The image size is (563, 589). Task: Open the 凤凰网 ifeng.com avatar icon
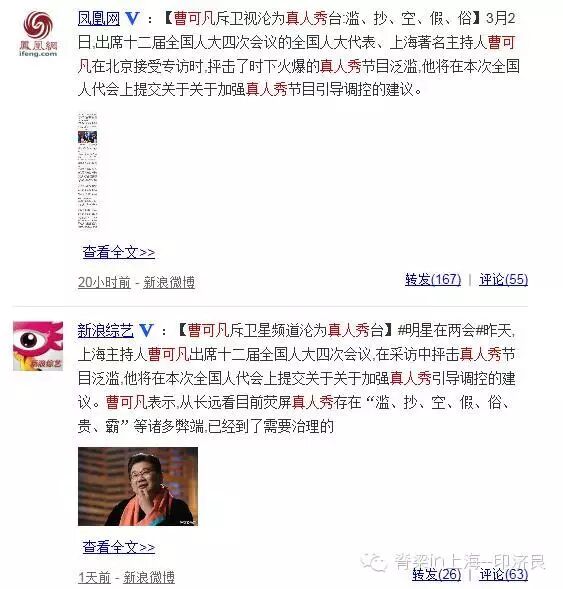(x=38, y=34)
